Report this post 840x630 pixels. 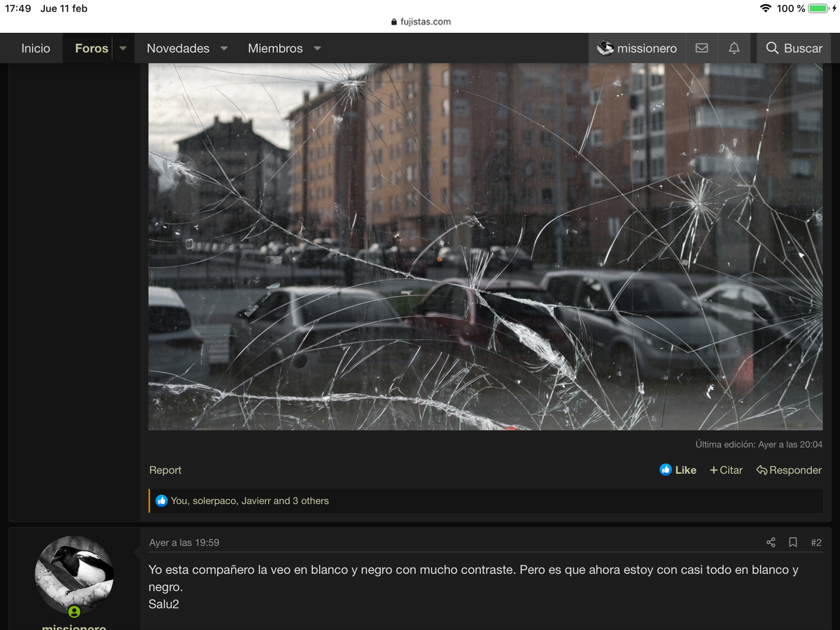[x=165, y=470]
